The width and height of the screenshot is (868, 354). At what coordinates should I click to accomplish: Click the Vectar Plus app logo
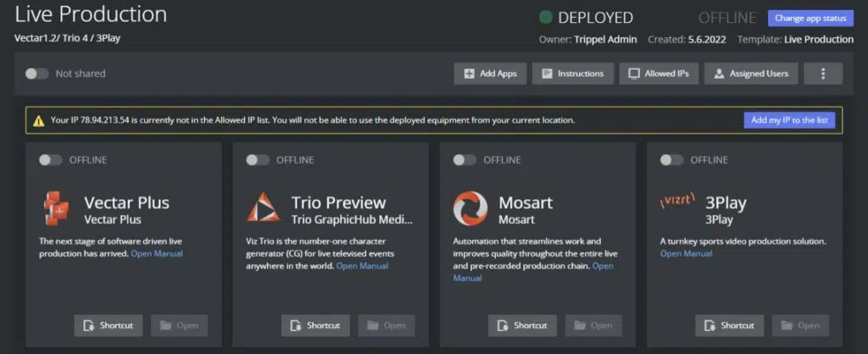[57, 209]
